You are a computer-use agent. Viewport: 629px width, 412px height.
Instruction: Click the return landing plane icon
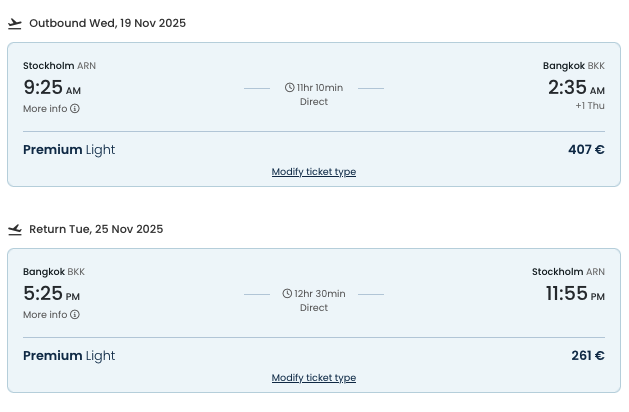[15, 229]
